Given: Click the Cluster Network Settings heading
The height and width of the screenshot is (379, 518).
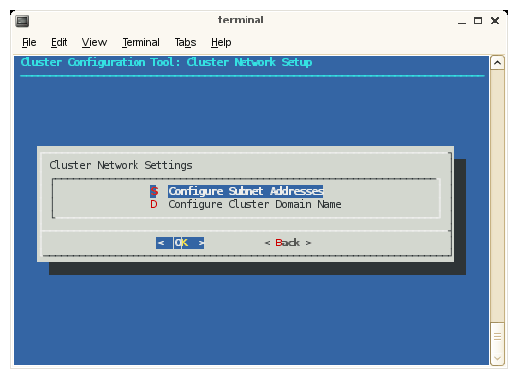Looking at the screenshot, I should pos(121,165).
